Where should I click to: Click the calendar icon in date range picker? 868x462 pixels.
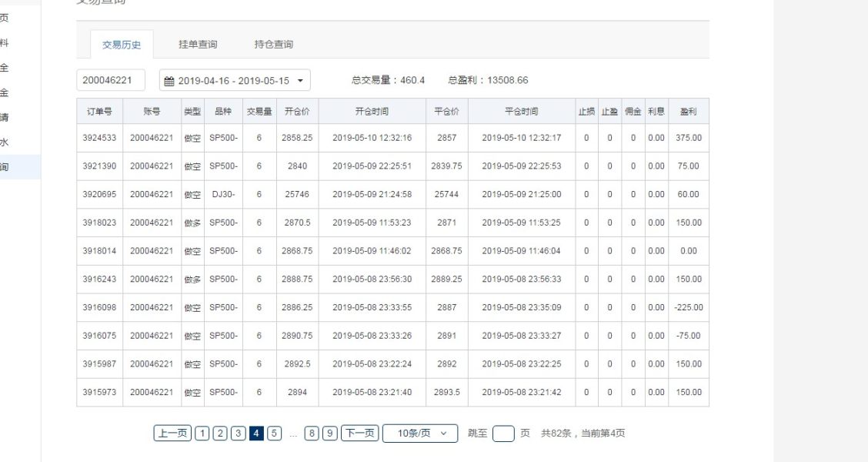tap(169, 81)
